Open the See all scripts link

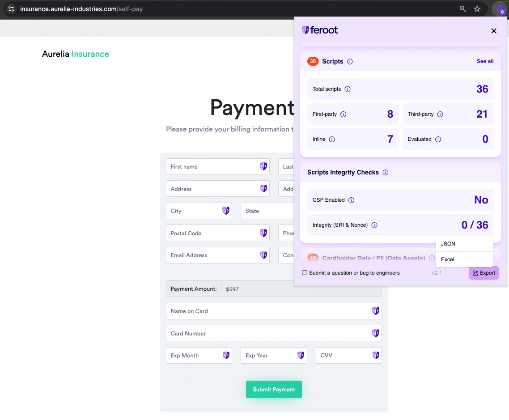[x=485, y=61]
